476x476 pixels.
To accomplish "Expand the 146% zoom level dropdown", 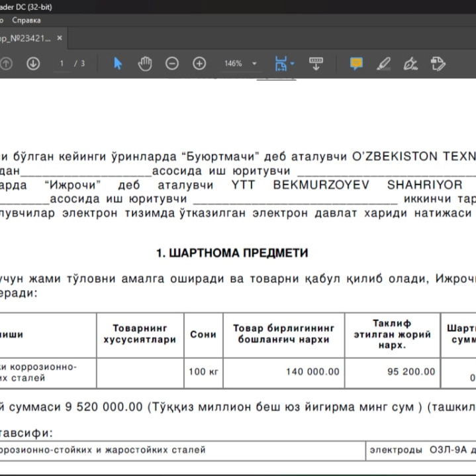I will point(254,64).
